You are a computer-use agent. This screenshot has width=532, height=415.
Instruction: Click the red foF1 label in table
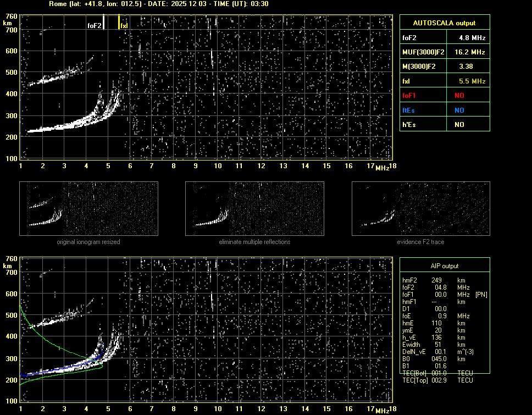tap(410, 96)
